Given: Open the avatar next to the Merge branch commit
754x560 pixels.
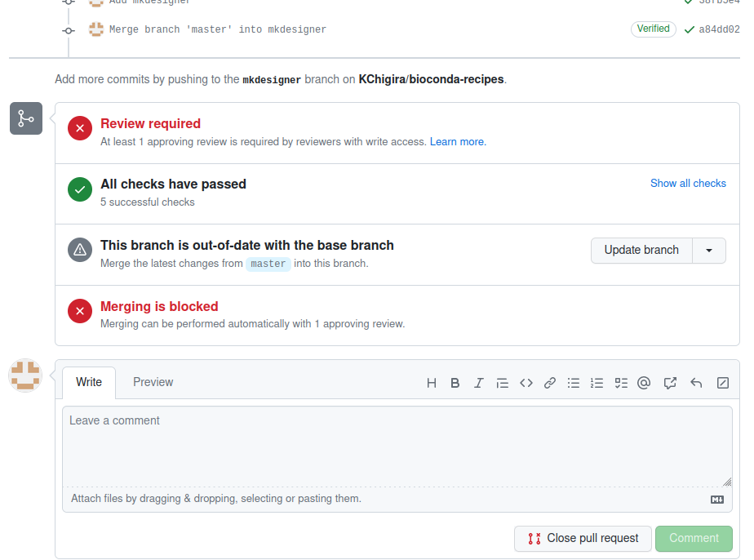Looking at the screenshot, I should click(96, 29).
